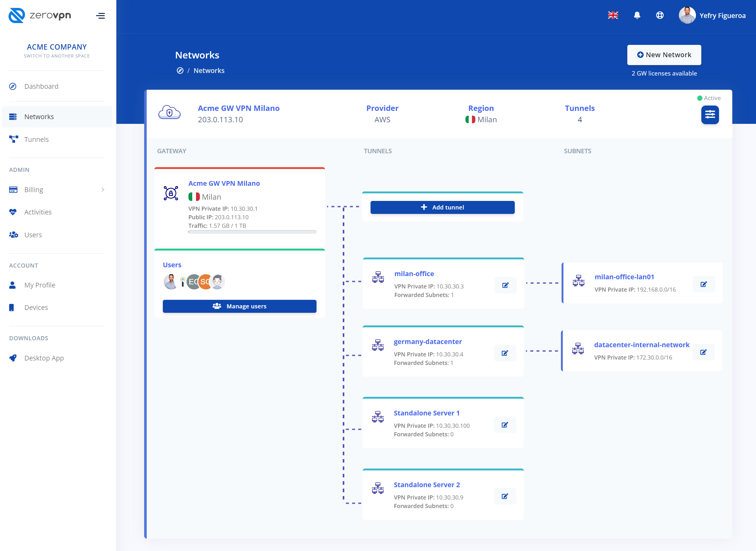The width and height of the screenshot is (756, 551).
Task: Create a New Network
Action: [x=664, y=55]
